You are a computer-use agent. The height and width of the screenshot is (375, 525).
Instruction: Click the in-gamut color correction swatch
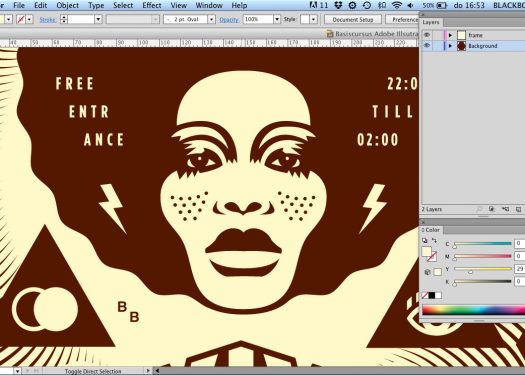(437, 272)
